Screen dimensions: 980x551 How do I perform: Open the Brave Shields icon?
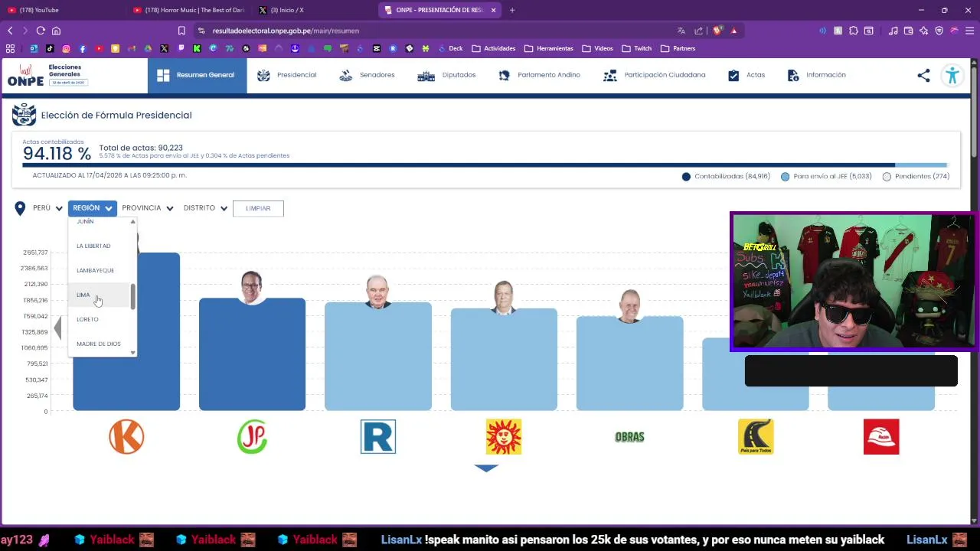[x=717, y=31]
